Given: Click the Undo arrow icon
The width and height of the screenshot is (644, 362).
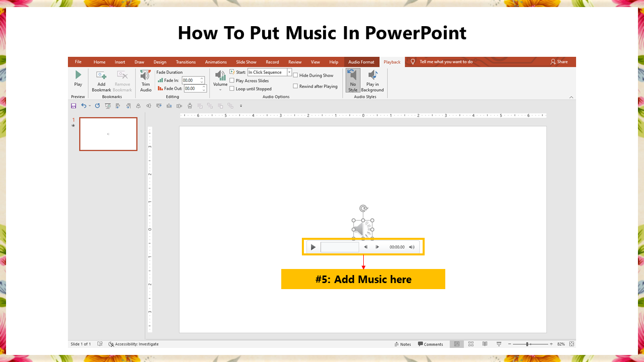Looking at the screenshot, I should pos(84,106).
